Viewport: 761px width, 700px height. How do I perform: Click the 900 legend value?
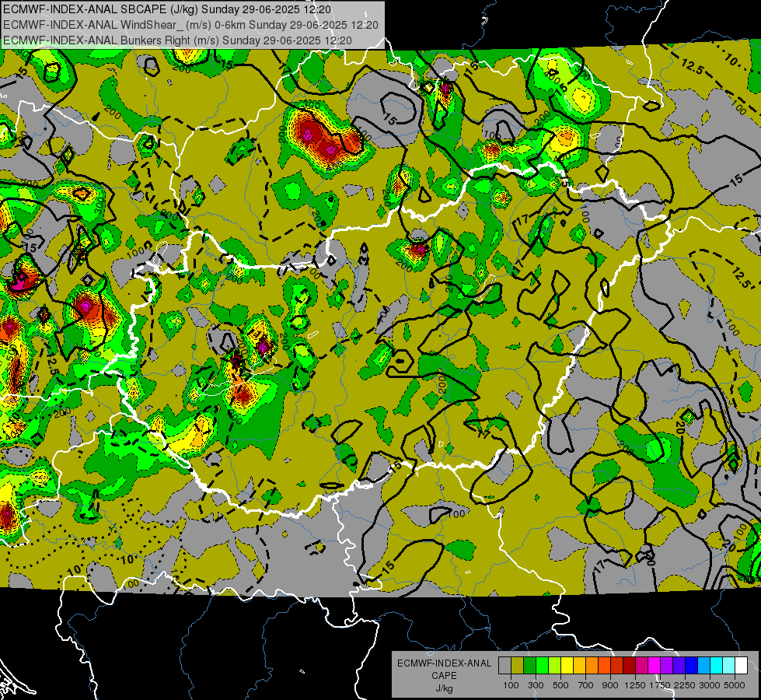(x=610, y=685)
